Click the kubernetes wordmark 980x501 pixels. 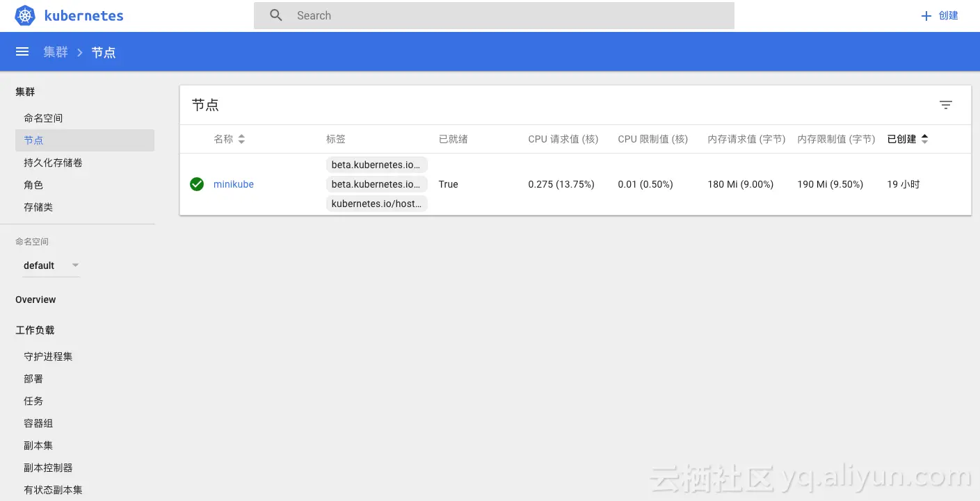83,15
